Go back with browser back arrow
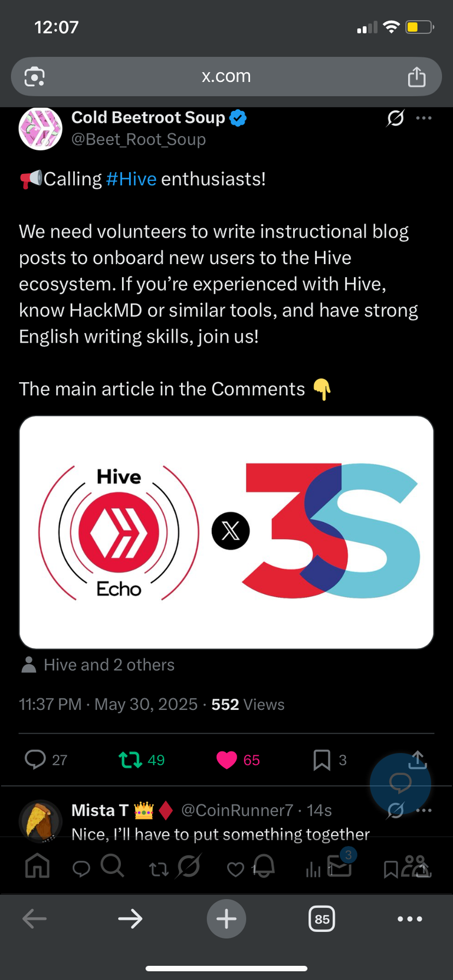The width and height of the screenshot is (453, 980). tap(34, 919)
